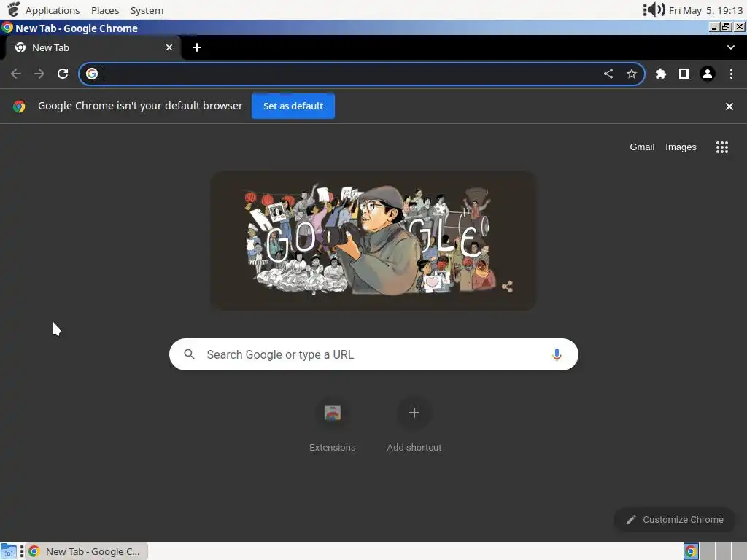The image size is (747, 560).
Task: Open the clock showing Fri May 5
Action: point(705,10)
